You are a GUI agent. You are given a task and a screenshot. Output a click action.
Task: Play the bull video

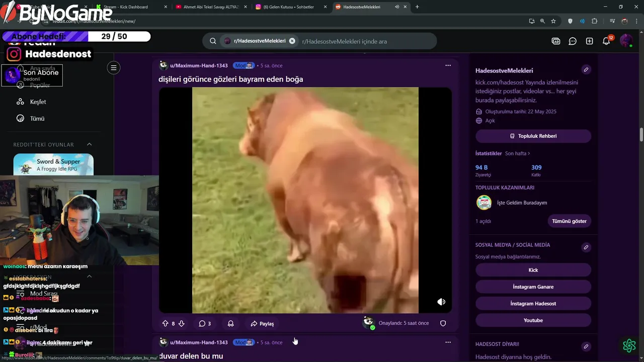(x=305, y=200)
